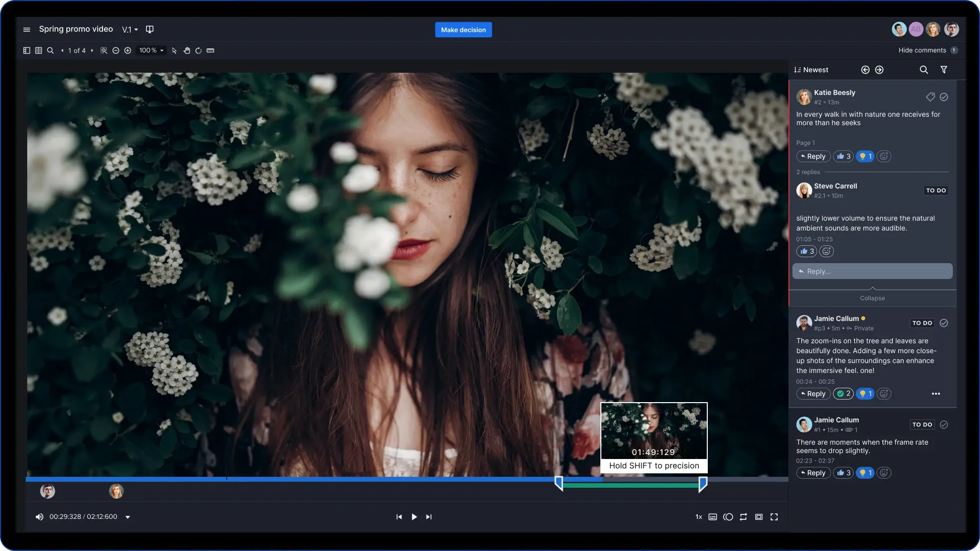Open the marquee zoom tool
This screenshot has height=551, width=980.
pos(103,50)
